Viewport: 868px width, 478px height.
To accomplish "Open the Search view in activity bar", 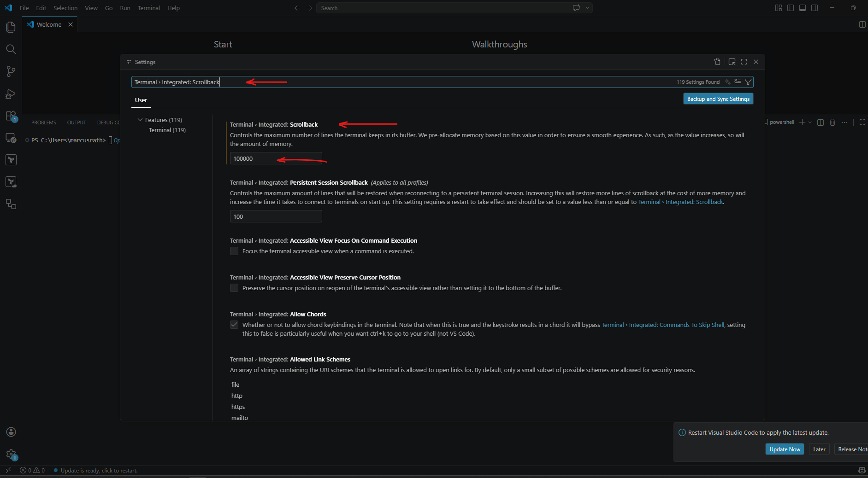I will click(x=11, y=49).
